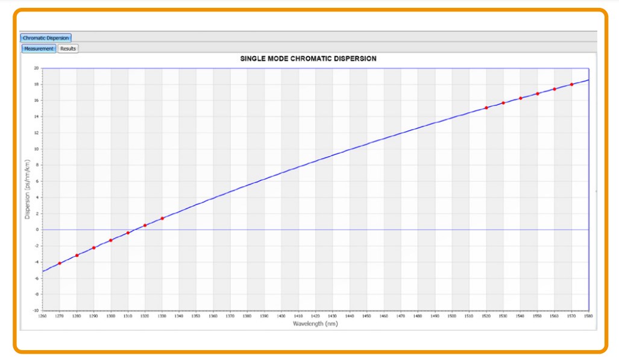The height and width of the screenshot is (364, 619).
Task: Click the x-axis tick label '1260'
Action: (x=42, y=316)
